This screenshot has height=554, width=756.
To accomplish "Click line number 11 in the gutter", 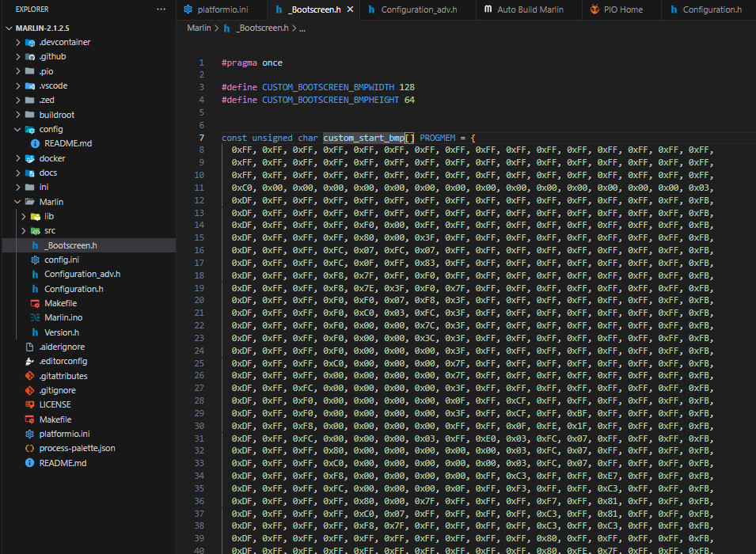I will [199, 188].
